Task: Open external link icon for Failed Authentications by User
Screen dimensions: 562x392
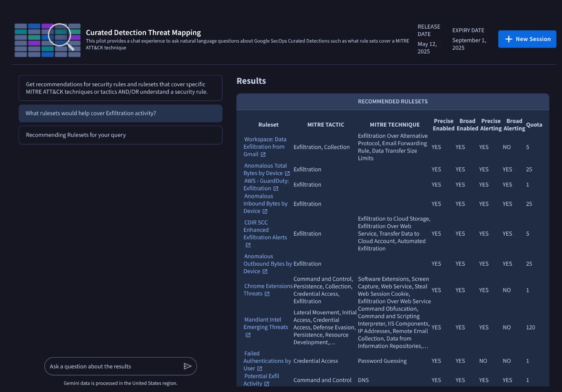Action: tap(260, 369)
